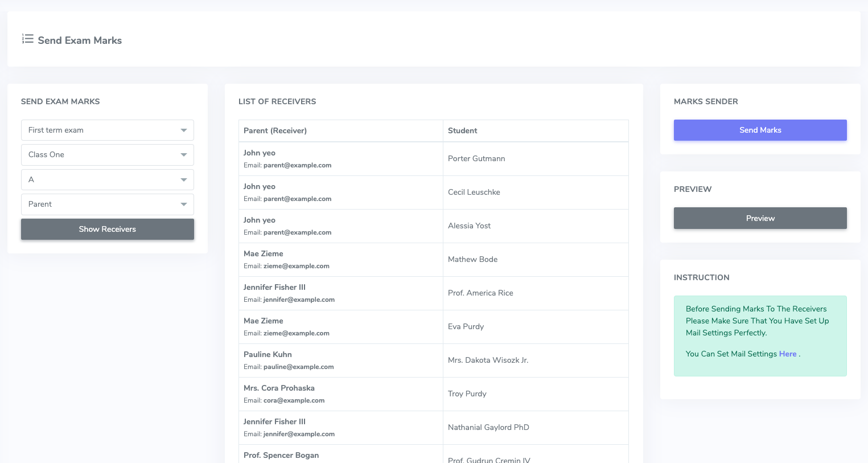This screenshot has height=463, width=868.
Task: Click the Mrs. Cora Prohaska receiver entry
Action: point(279,388)
